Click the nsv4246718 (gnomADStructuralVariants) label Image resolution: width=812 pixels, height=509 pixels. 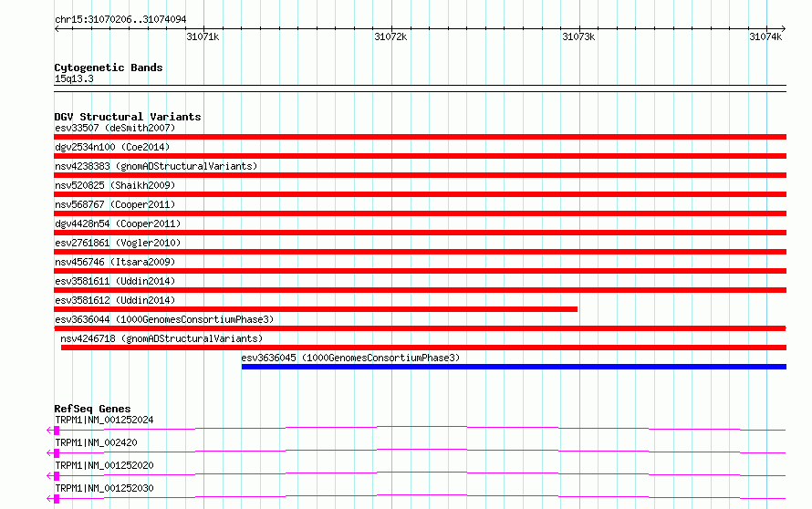coord(161,338)
